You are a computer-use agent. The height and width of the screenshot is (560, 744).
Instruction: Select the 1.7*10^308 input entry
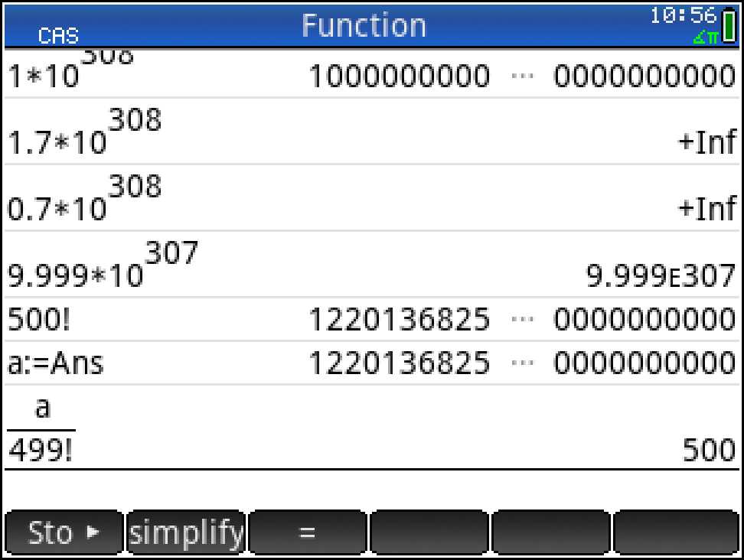point(84,132)
